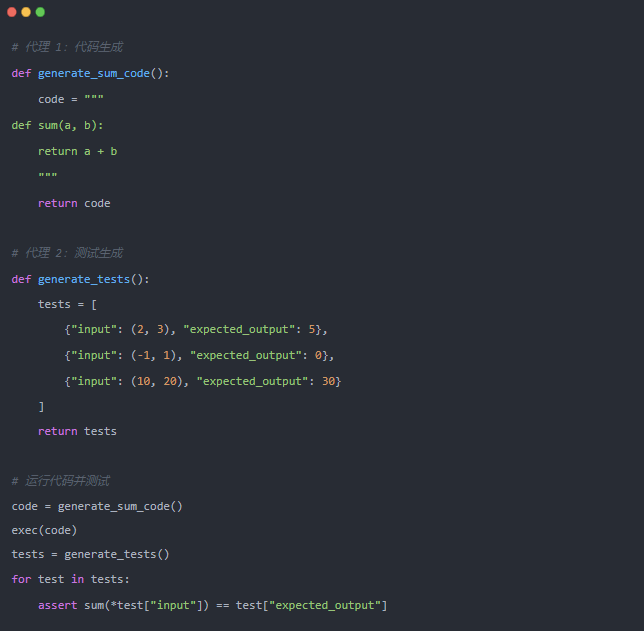Click the assert keyword on the last line
The width and height of the screenshot is (644, 631).
click(x=58, y=606)
